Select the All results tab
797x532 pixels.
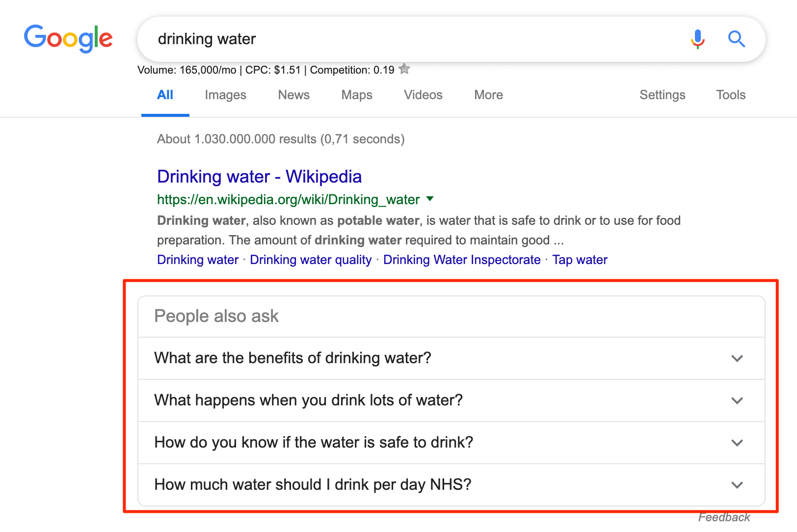[x=165, y=95]
